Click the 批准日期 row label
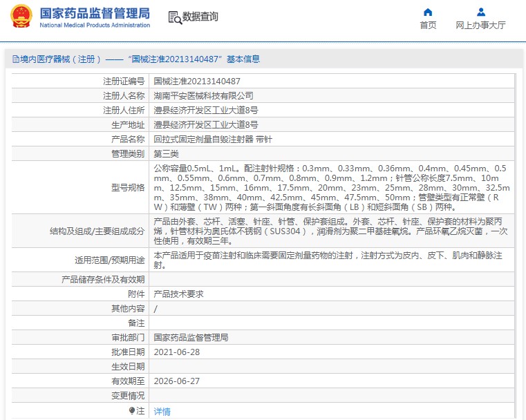Image resolution: width=526 pixels, height=420 pixels. (x=128, y=352)
